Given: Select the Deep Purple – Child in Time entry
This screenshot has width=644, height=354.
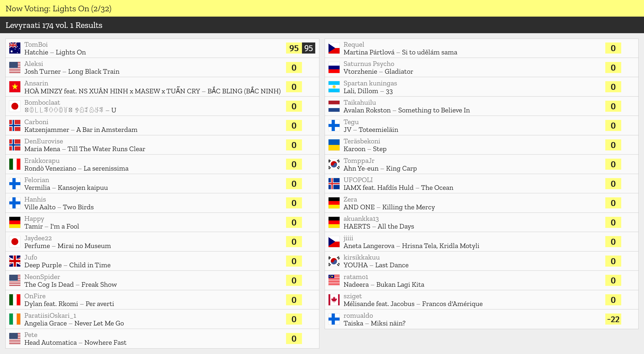Looking at the screenshot, I should click(67, 265).
